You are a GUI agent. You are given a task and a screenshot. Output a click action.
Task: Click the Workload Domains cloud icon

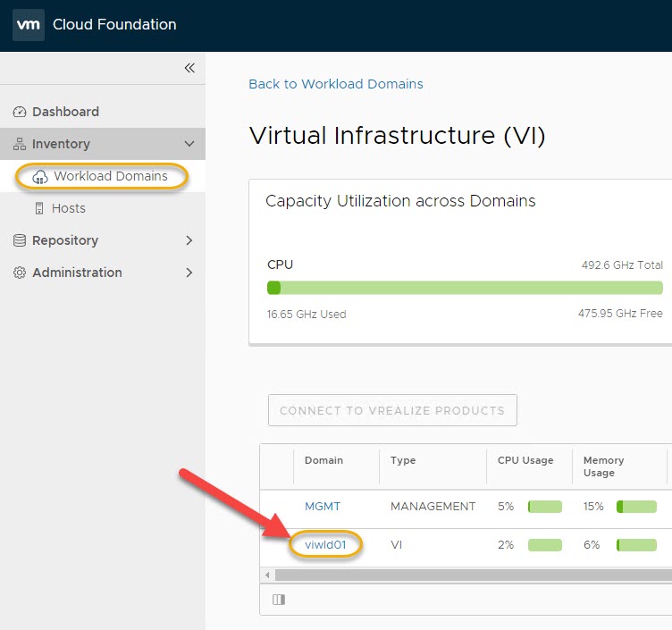(40, 177)
